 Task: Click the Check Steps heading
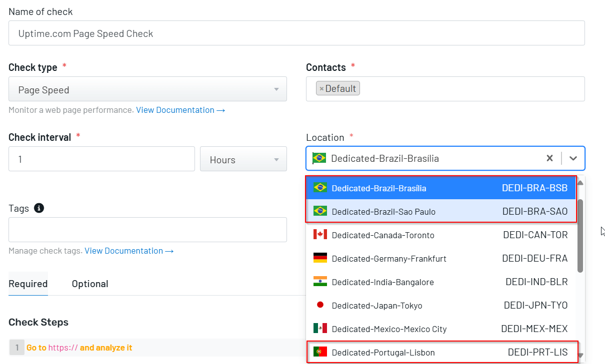click(x=38, y=322)
